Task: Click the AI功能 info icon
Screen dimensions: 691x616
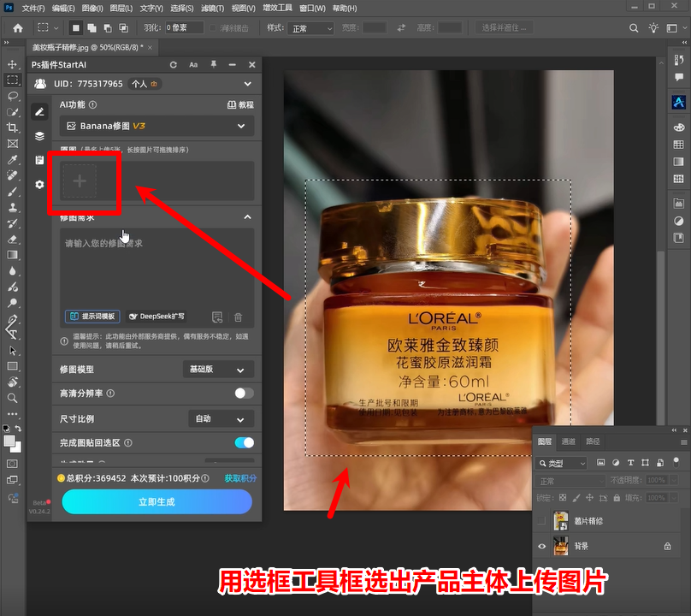Action: tap(92, 105)
